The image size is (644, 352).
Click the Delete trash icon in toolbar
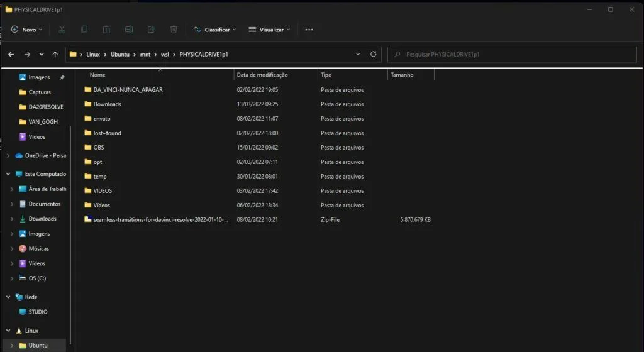[x=174, y=30]
